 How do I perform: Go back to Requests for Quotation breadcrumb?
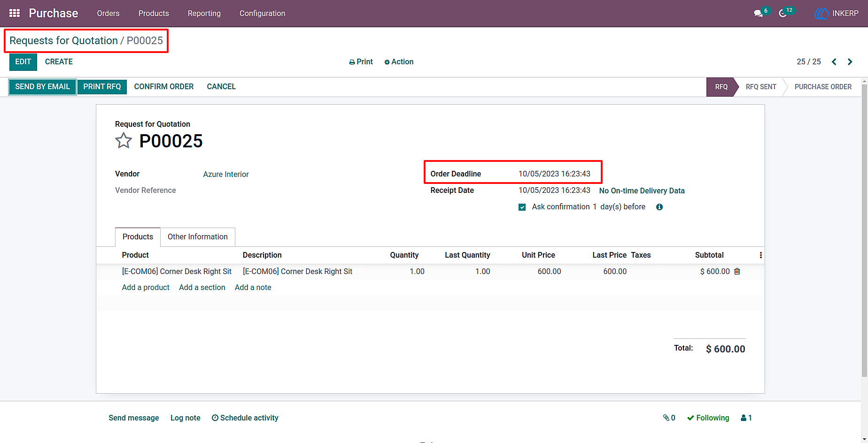tap(63, 40)
